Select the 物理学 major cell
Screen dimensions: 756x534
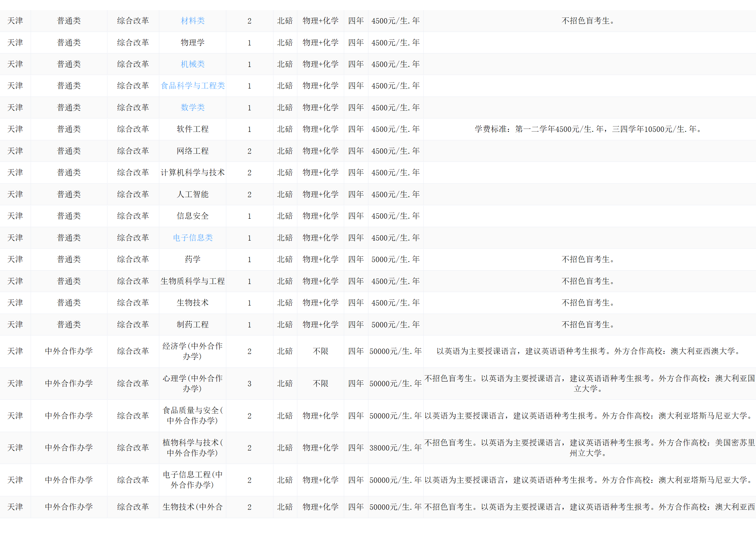pos(193,43)
